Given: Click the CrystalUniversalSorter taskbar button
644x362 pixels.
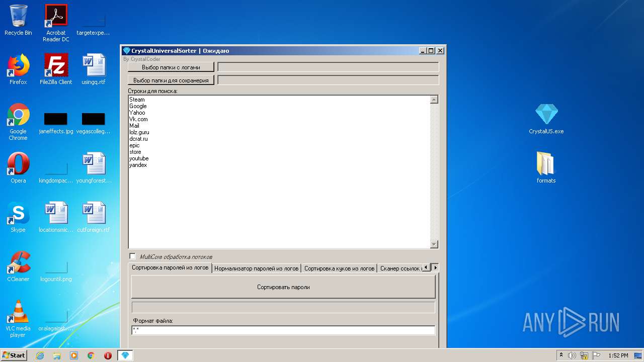Looking at the screenshot, I should [x=125, y=355].
